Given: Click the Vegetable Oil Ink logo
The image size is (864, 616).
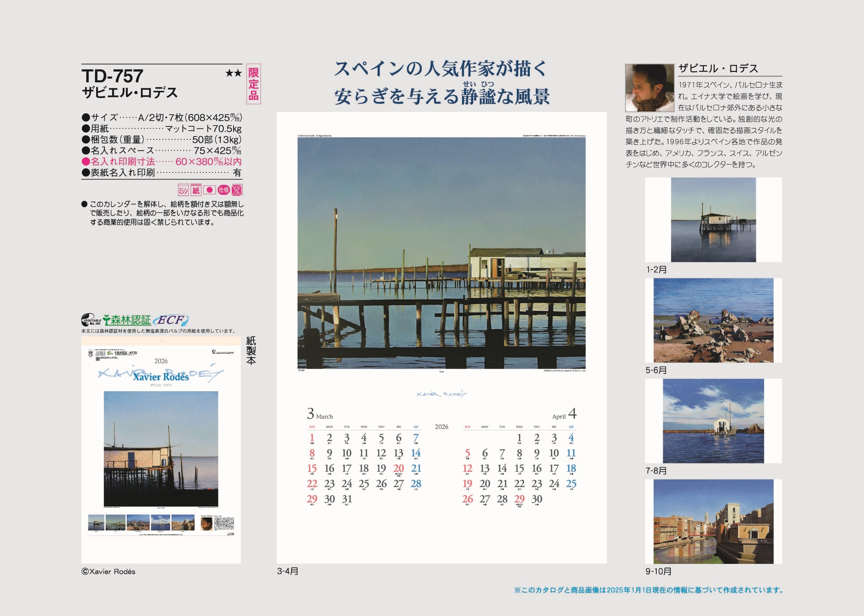Looking at the screenshot, I should (x=91, y=320).
